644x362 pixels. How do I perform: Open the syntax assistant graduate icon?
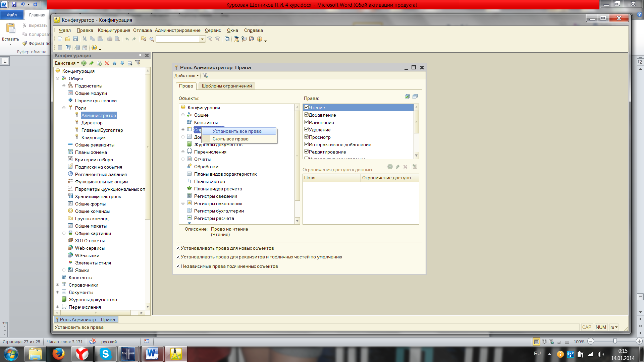[236, 39]
